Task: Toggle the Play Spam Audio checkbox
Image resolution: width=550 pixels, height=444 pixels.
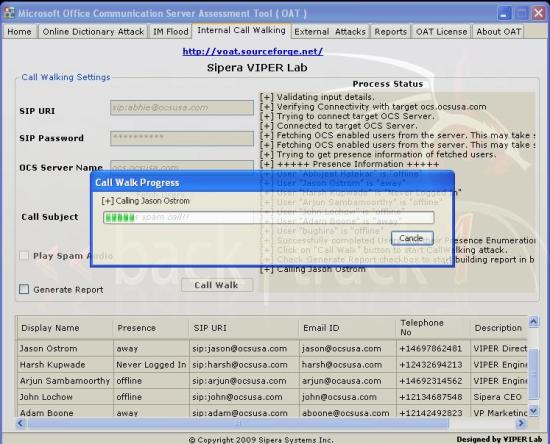Action: 24,256
